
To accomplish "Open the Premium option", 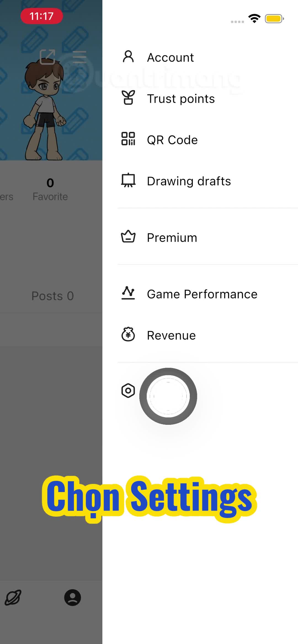I will [207, 237].
